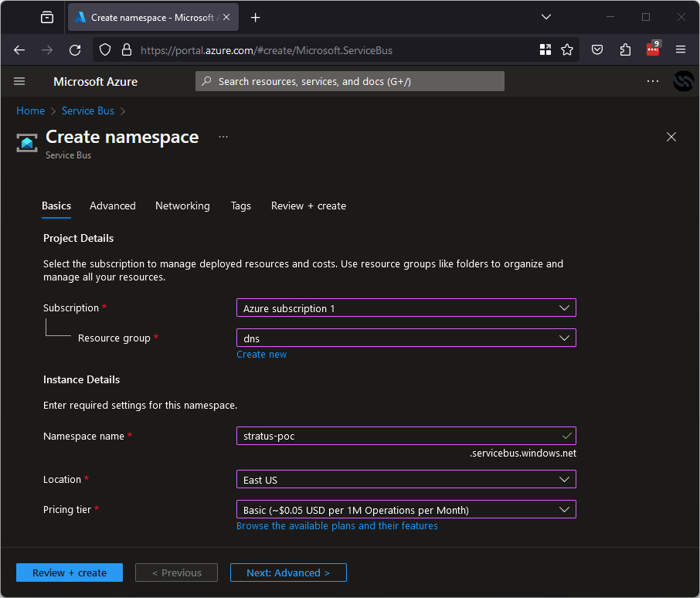
Task: Expand the Subscription dropdown
Action: click(406, 308)
